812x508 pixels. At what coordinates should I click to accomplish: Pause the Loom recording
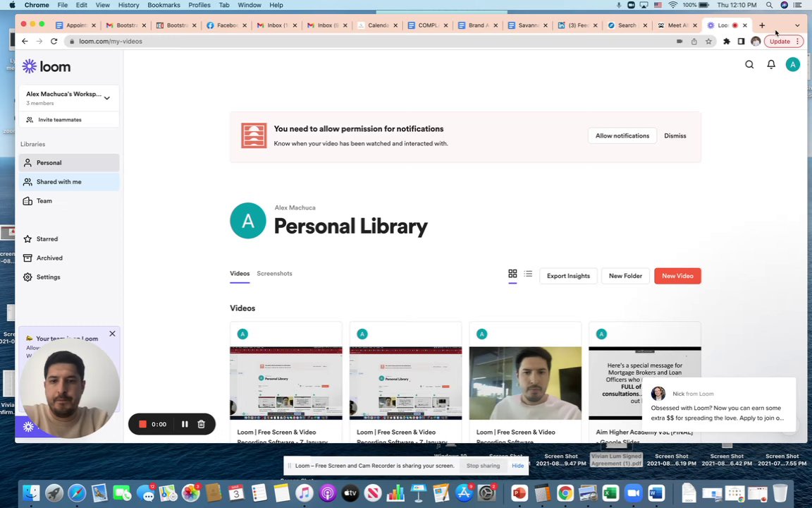pos(185,424)
